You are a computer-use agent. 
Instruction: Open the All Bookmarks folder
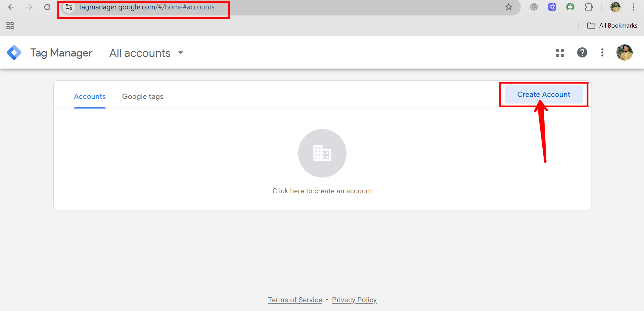tap(612, 26)
